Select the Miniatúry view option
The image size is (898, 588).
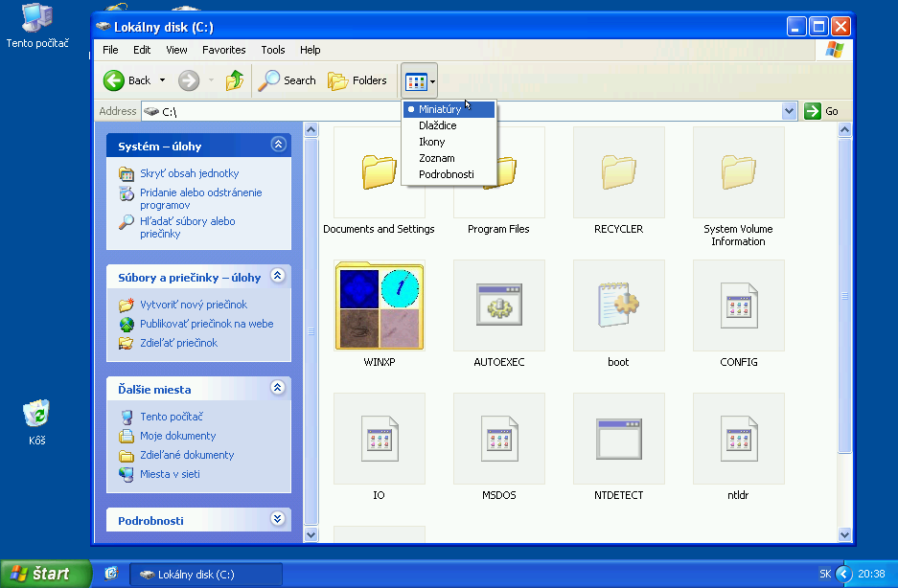pos(440,109)
